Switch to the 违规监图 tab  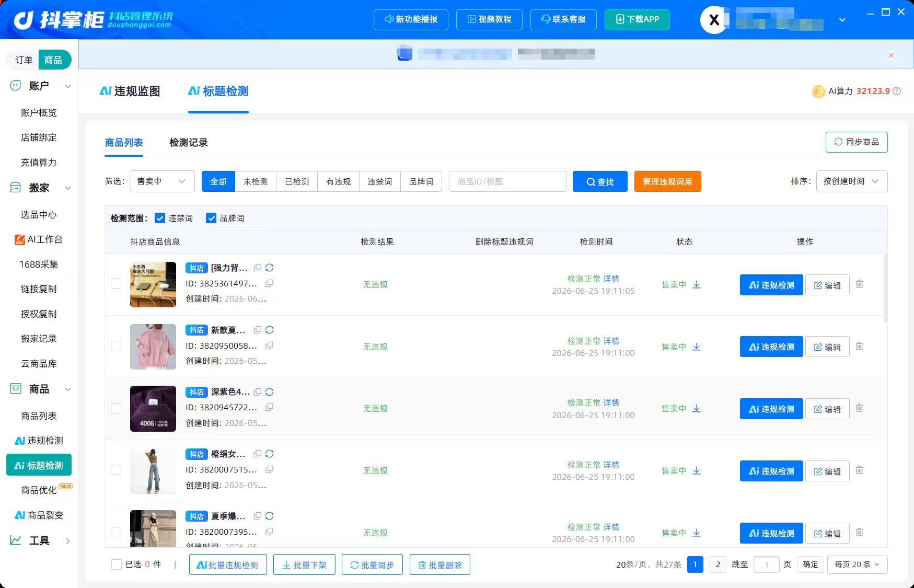[130, 91]
